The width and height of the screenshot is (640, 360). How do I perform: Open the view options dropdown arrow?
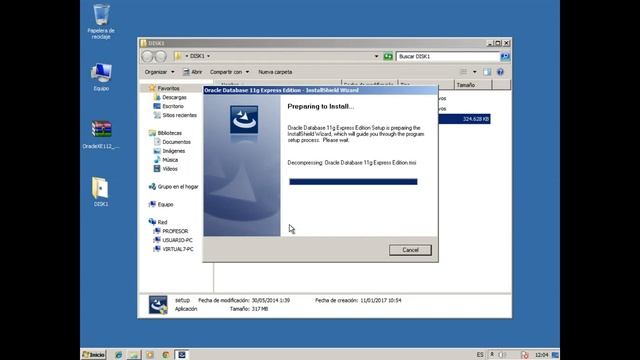[474, 72]
